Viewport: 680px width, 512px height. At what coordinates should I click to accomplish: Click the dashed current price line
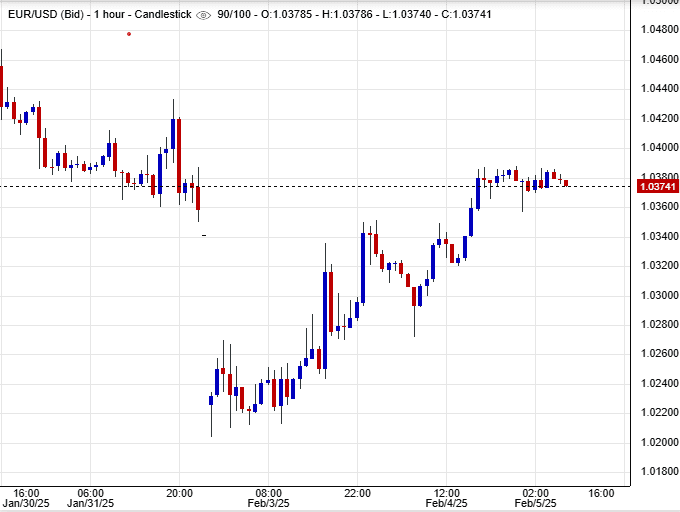pos(300,186)
